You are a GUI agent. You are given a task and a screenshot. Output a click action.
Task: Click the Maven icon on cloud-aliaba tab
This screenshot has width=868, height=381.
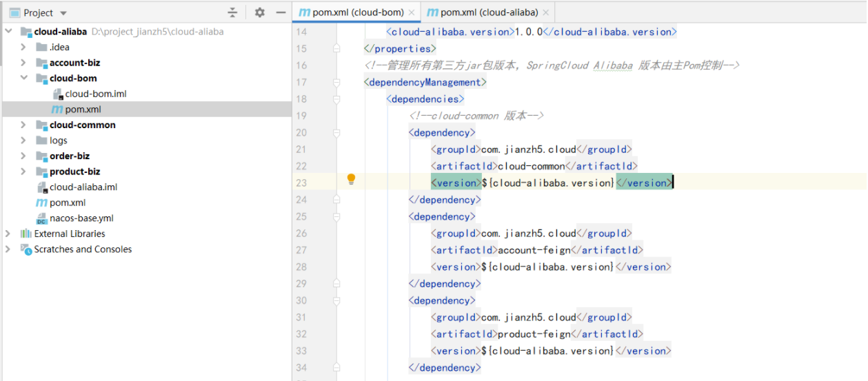tap(432, 12)
